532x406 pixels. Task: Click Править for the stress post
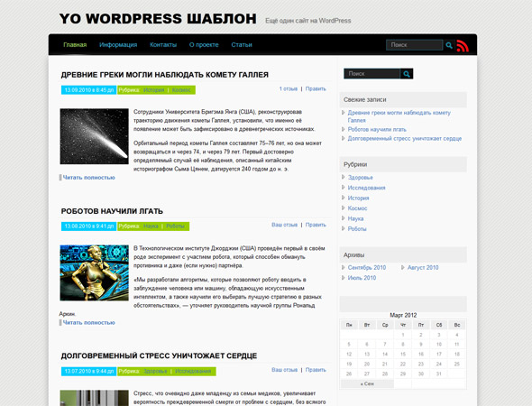(316, 370)
